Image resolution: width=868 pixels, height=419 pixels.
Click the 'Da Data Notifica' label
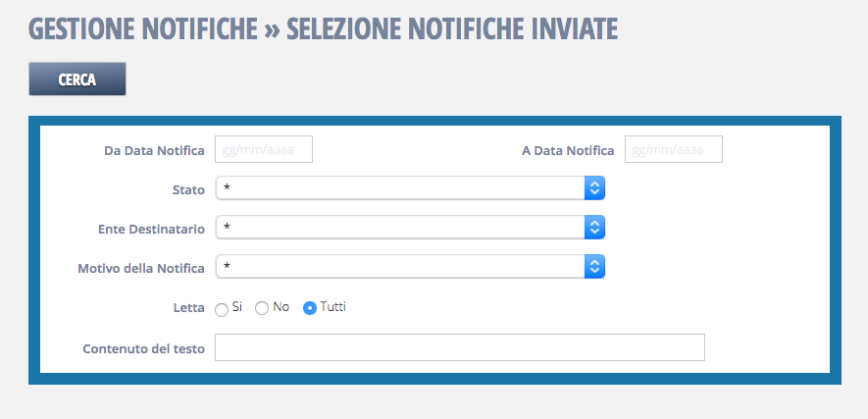click(x=154, y=150)
